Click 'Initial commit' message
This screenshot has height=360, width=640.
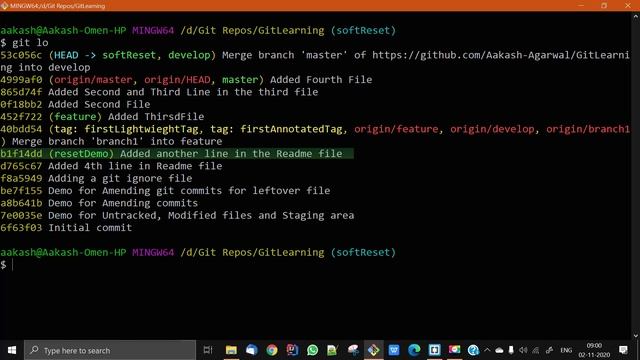click(x=90, y=227)
